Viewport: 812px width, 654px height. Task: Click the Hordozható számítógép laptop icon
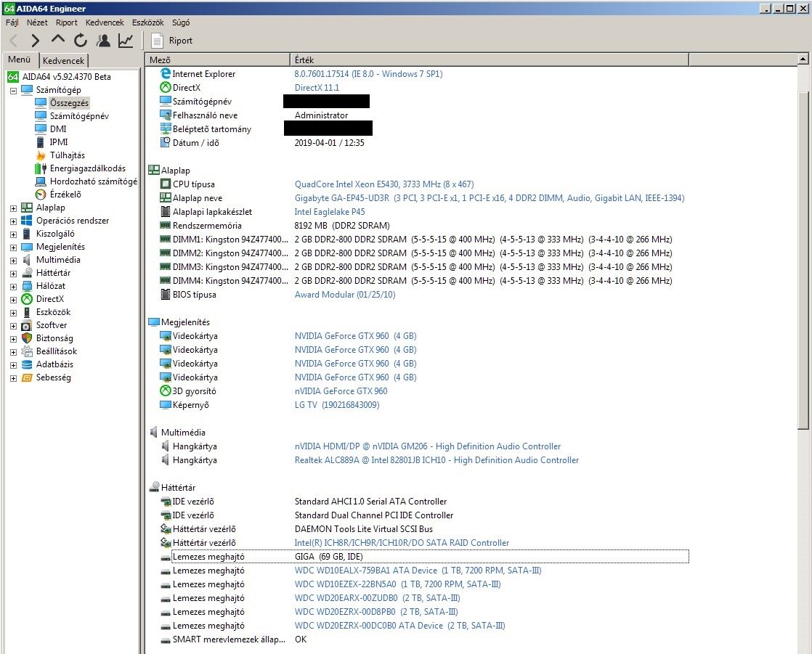[41, 181]
